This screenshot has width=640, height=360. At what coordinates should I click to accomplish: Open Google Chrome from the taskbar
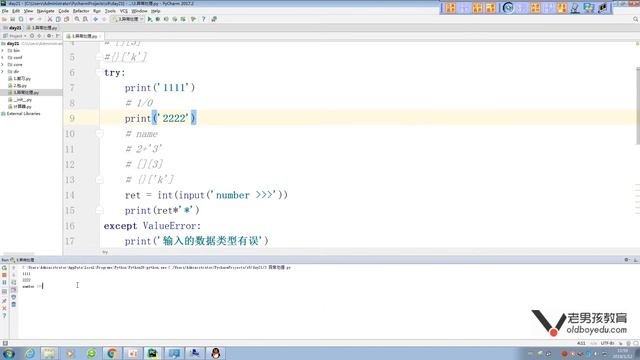tap(112, 353)
